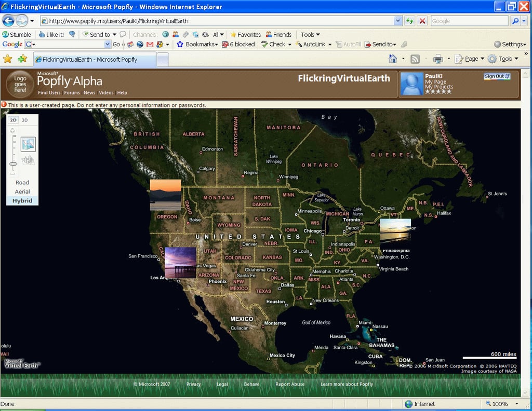The image size is (532, 411).
Task: Select Aerial map style
Action: (22, 192)
